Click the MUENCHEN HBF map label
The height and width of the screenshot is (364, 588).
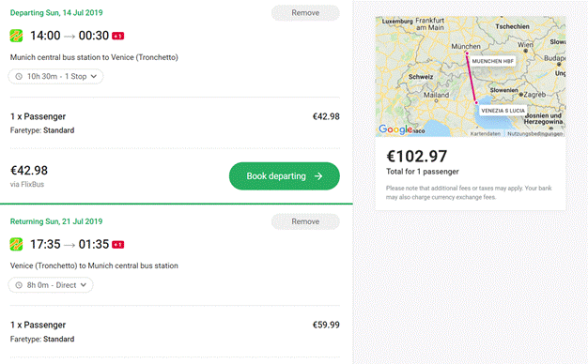click(492, 61)
